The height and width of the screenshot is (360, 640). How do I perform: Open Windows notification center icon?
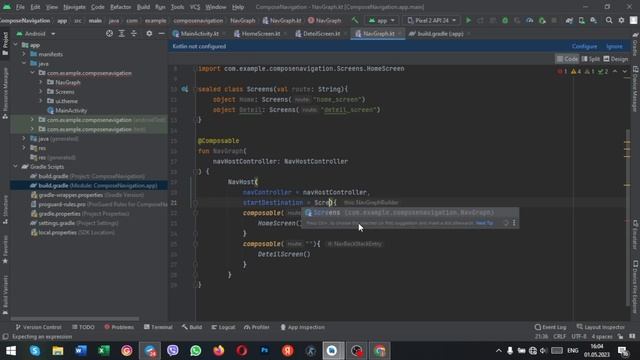coord(622,351)
